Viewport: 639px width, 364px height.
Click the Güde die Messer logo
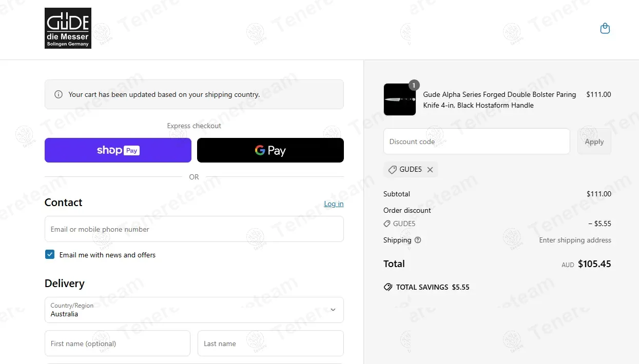coord(68,28)
